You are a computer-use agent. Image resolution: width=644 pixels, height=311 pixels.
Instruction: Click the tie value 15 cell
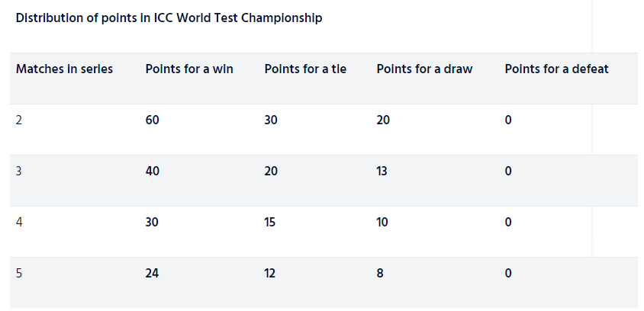270,223
